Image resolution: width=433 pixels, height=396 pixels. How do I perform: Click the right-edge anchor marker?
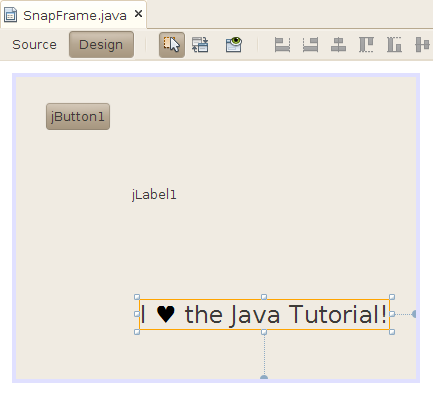point(414,314)
